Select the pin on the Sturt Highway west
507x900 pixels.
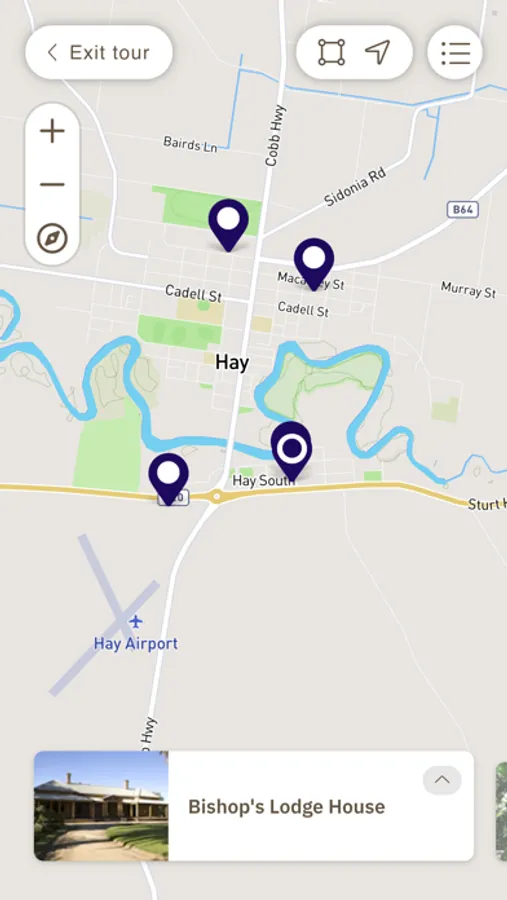[168, 479]
